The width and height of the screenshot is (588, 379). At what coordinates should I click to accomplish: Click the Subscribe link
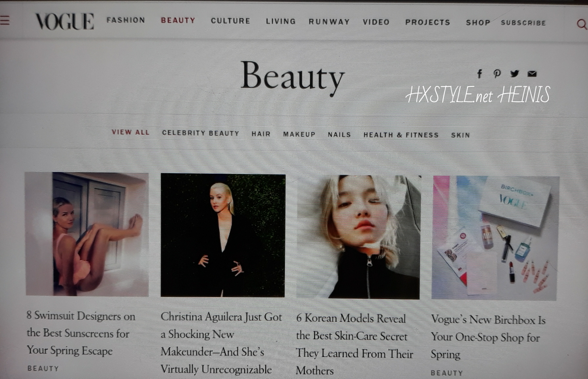pyautogui.click(x=523, y=23)
